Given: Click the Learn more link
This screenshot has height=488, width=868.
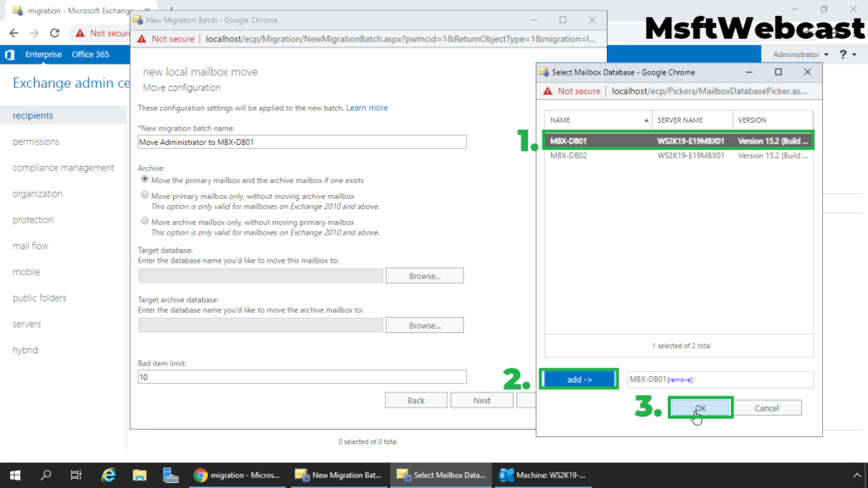Looking at the screenshot, I should [x=367, y=108].
